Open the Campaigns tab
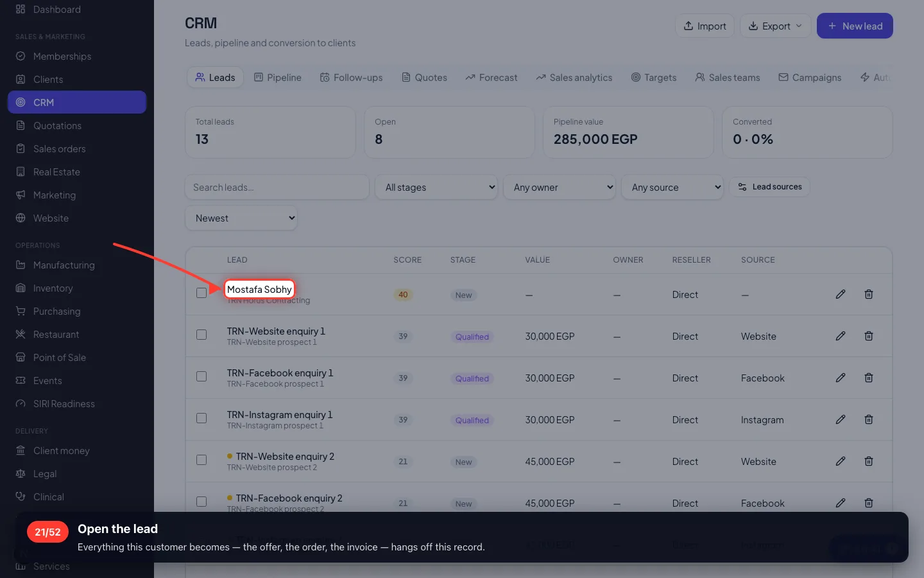924x578 pixels. pos(810,78)
